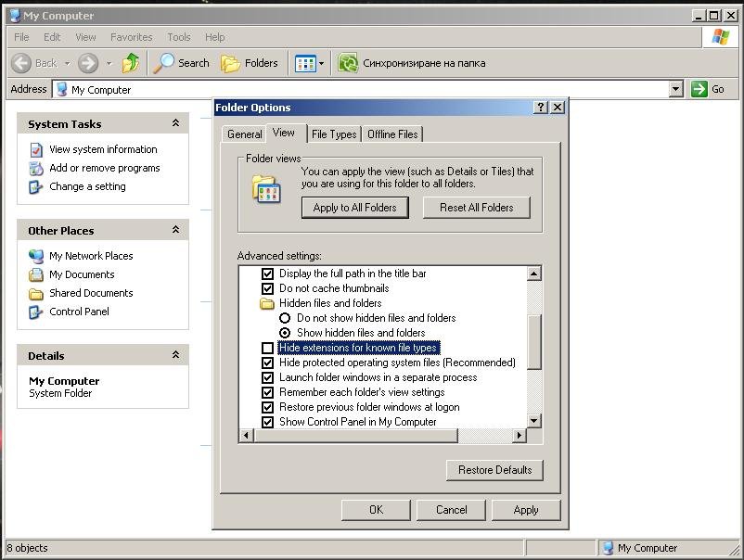Open the Address bar dropdown arrow
The height and width of the screenshot is (560, 744).
pos(675,89)
